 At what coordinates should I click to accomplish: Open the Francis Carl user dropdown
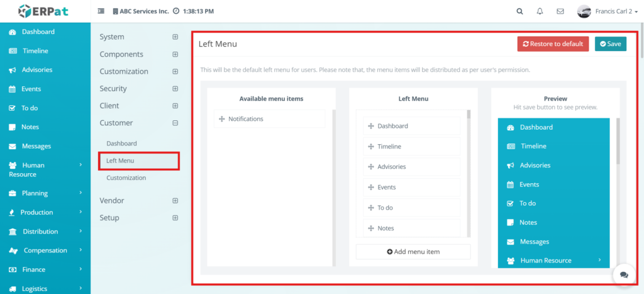click(x=604, y=11)
